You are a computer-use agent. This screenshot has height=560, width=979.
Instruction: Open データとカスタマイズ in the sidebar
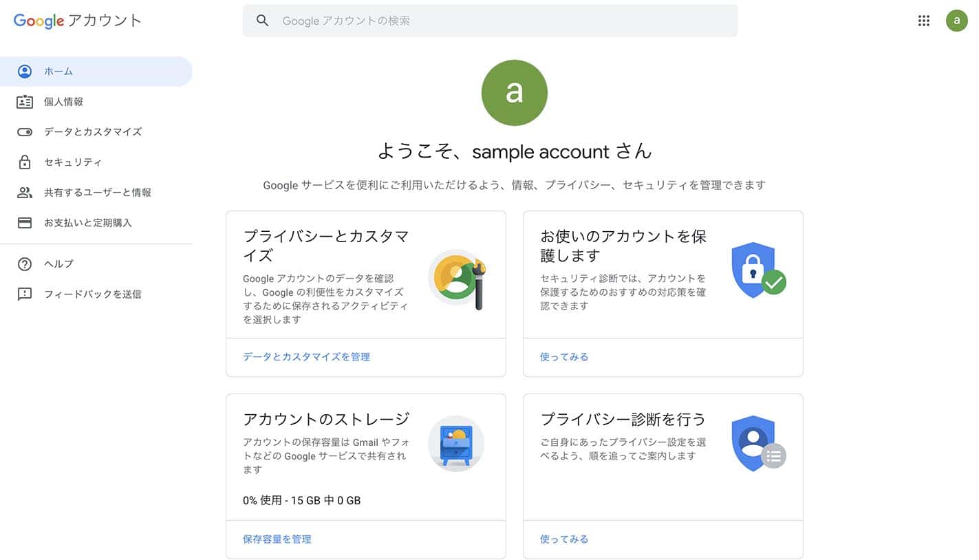tap(96, 132)
